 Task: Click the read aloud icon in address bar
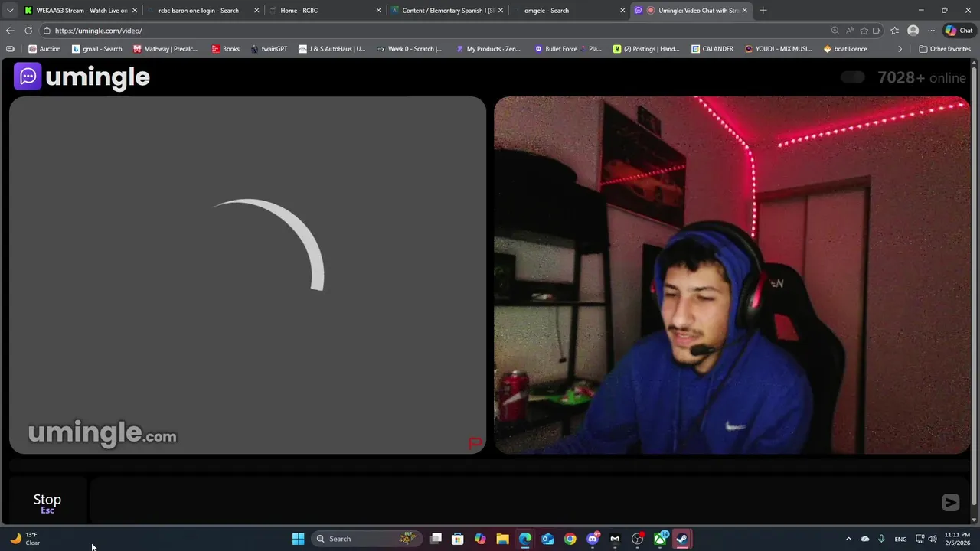pyautogui.click(x=850, y=31)
